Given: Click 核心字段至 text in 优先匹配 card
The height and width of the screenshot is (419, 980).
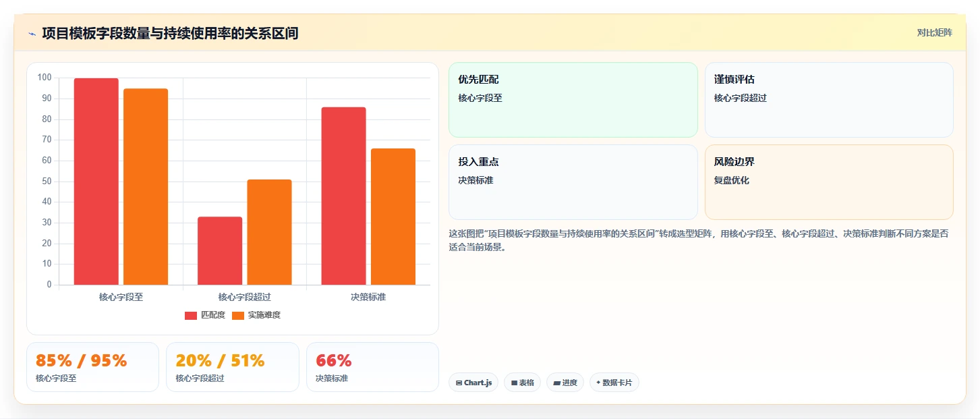Looking at the screenshot, I should (480, 98).
